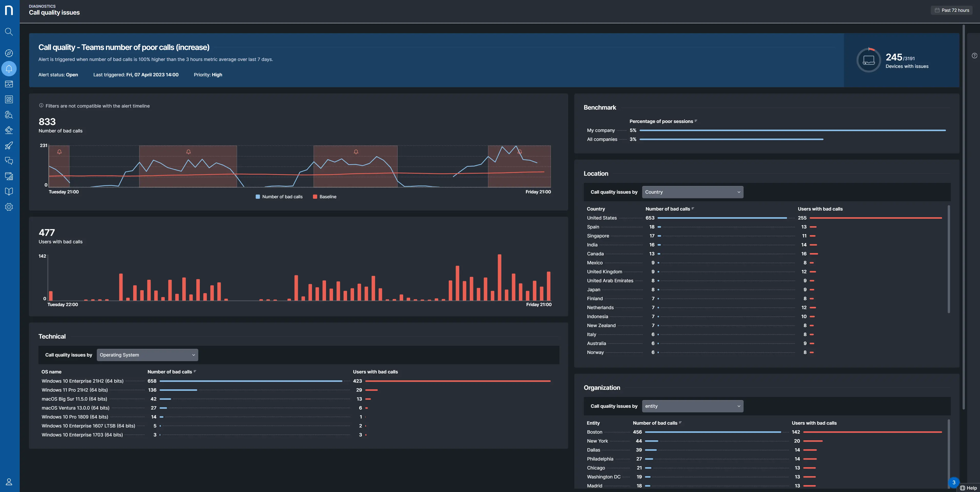Open the Country dropdown in Location
This screenshot has width=980, height=492.
pyautogui.click(x=692, y=192)
